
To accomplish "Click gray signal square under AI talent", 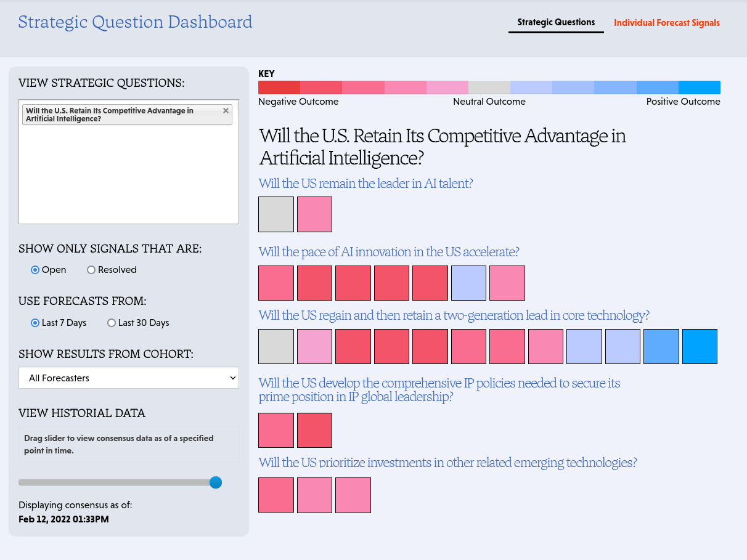I will click(x=276, y=214).
